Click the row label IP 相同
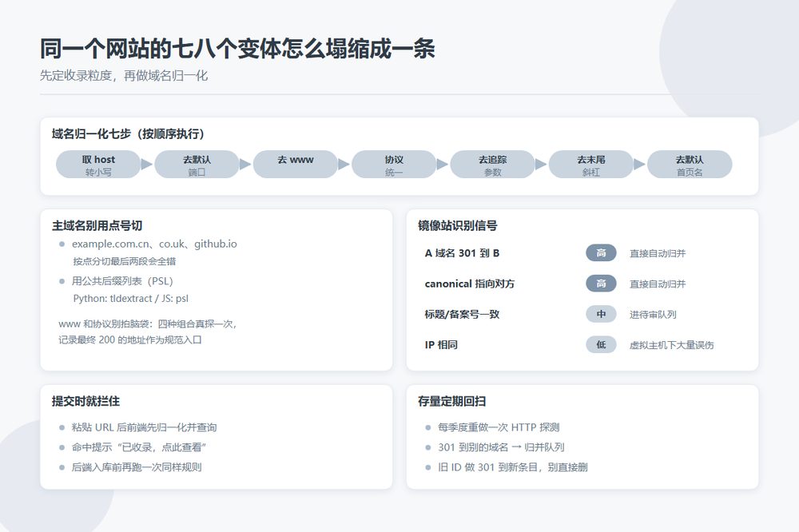Image resolution: width=799 pixels, height=532 pixels. point(441,345)
